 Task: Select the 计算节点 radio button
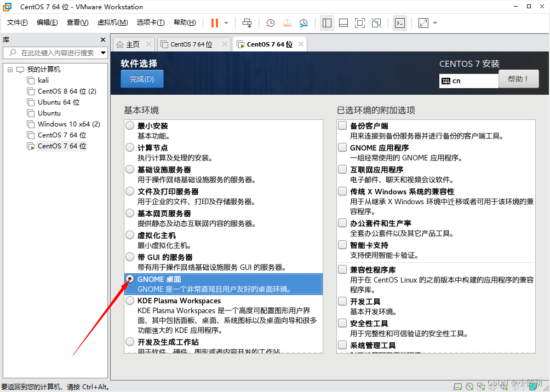[130, 147]
